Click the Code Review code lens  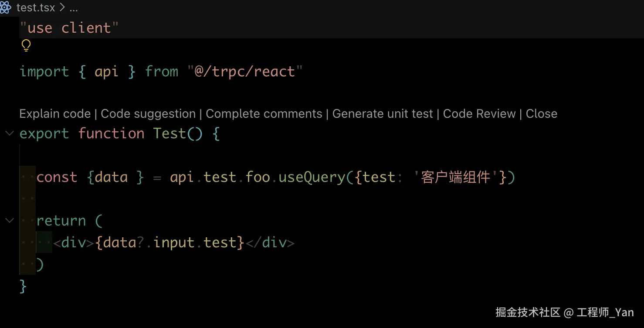(479, 114)
